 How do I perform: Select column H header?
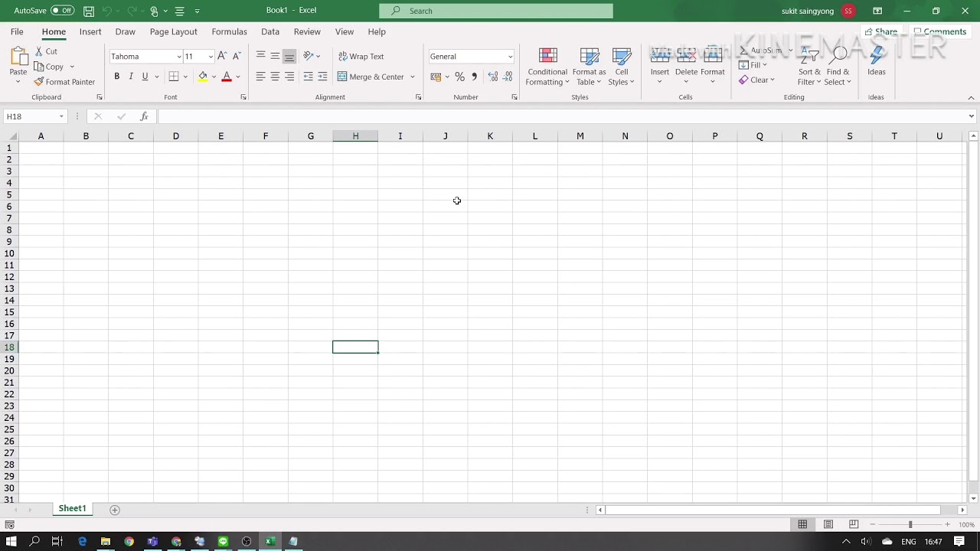click(355, 136)
